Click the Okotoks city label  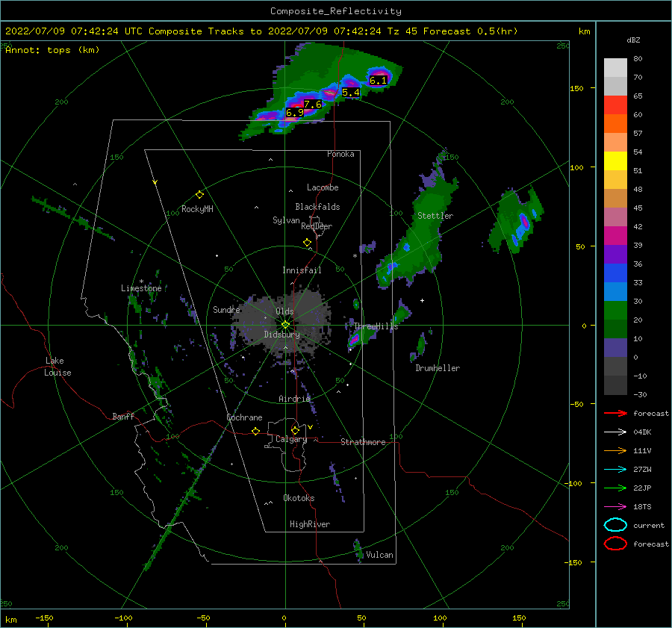point(299,498)
